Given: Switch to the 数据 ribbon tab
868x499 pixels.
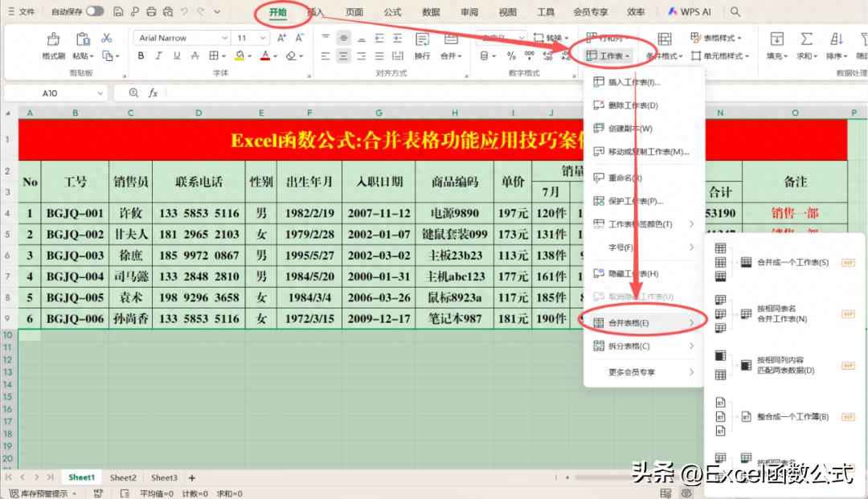Looking at the screenshot, I should click(x=431, y=11).
